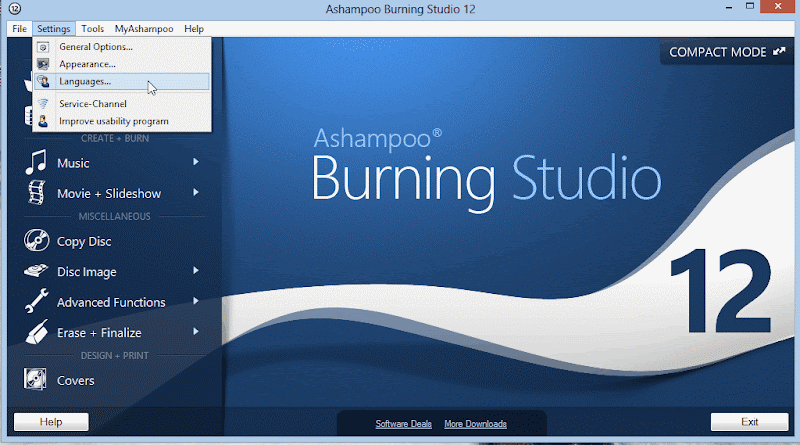Open the Software Deals link
This screenshot has height=445, width=800.
(404, 424)
